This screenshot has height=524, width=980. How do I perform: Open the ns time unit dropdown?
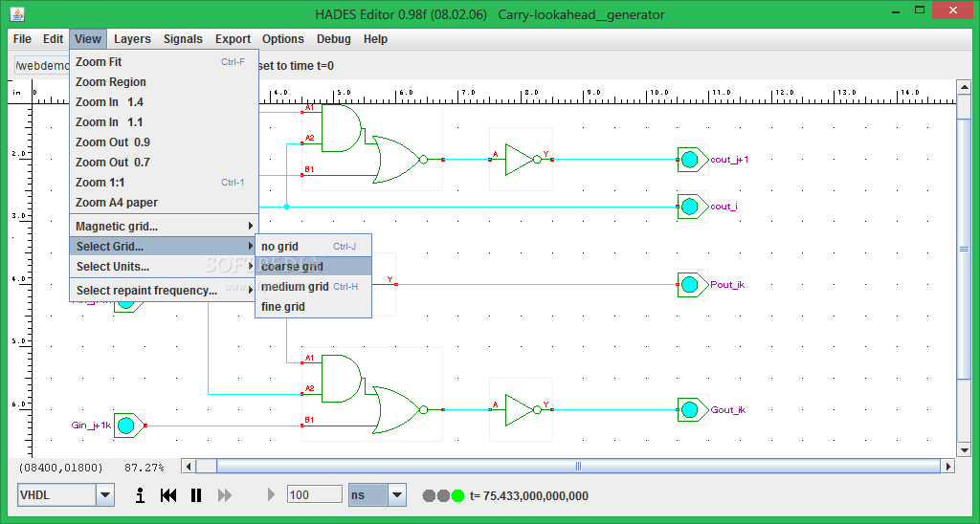(397, 495)
